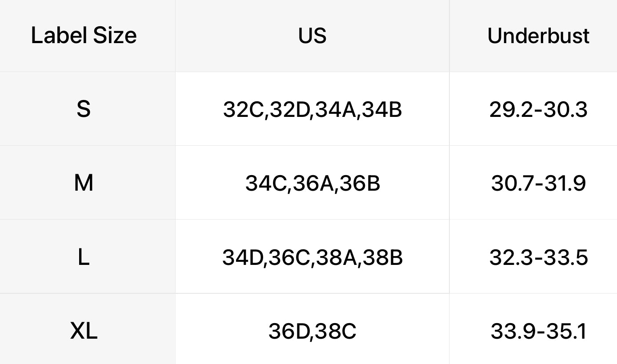Select the S label size cell
Viewport: 617px width, 364px height.
click(x=84, y=109)
